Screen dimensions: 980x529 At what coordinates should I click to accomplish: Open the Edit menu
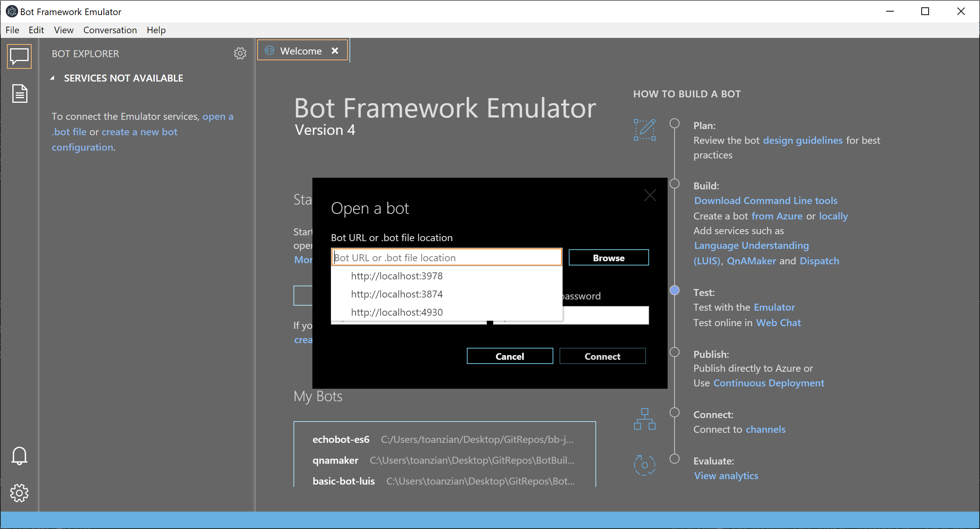(36, 30)
